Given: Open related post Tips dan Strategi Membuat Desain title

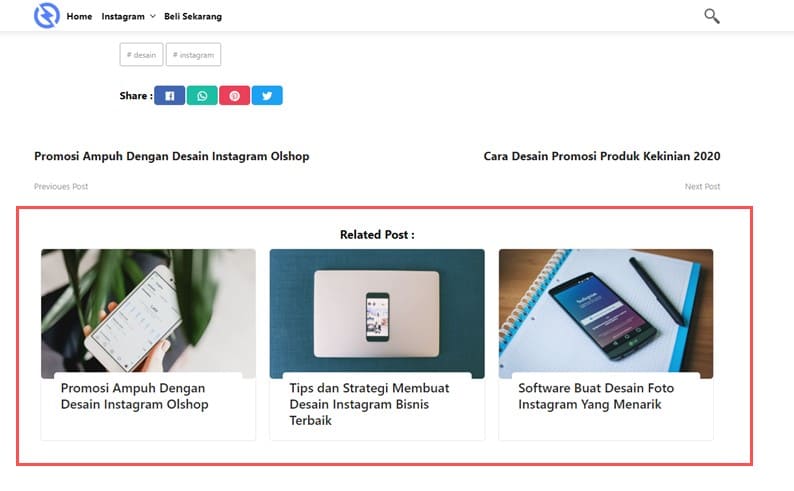Looking at the screenshot, I should click(369, 404).
